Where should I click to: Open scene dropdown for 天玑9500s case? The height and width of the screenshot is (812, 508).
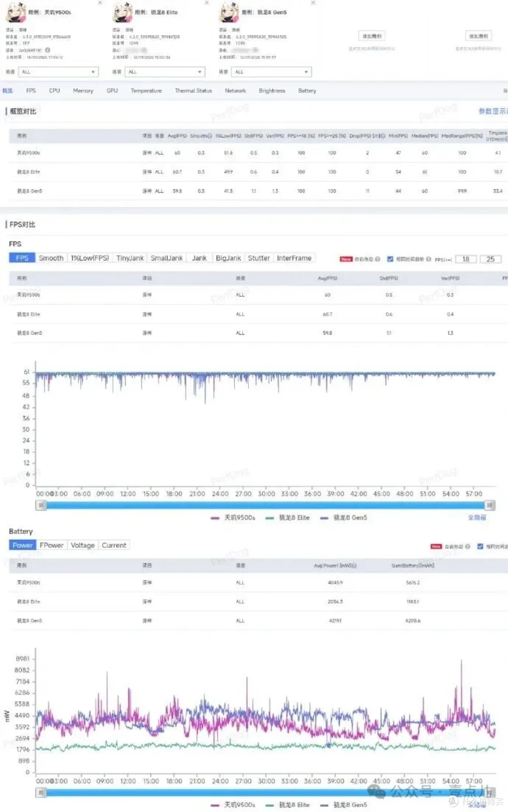pos(58,72)
